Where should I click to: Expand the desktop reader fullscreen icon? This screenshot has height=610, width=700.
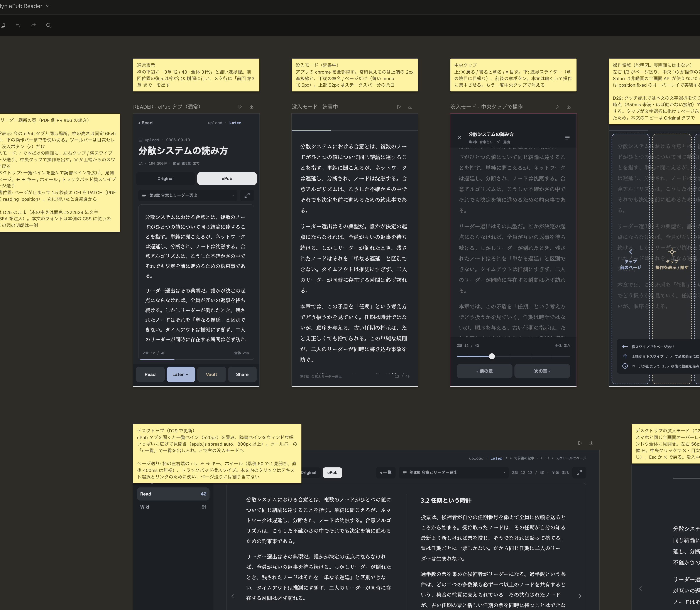tap(579, 472)
